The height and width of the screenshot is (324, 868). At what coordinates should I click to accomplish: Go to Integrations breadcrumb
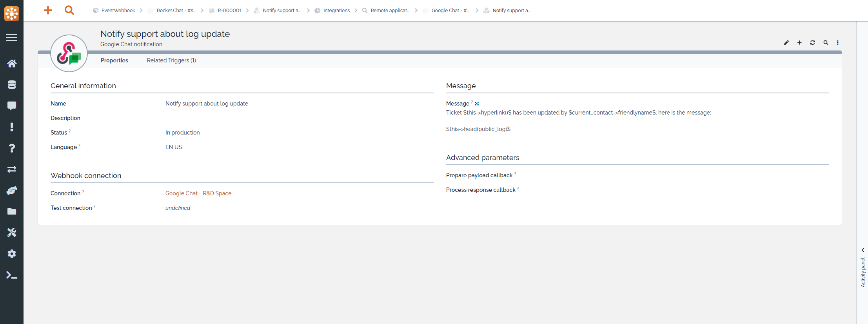click(x=336, y=11)
